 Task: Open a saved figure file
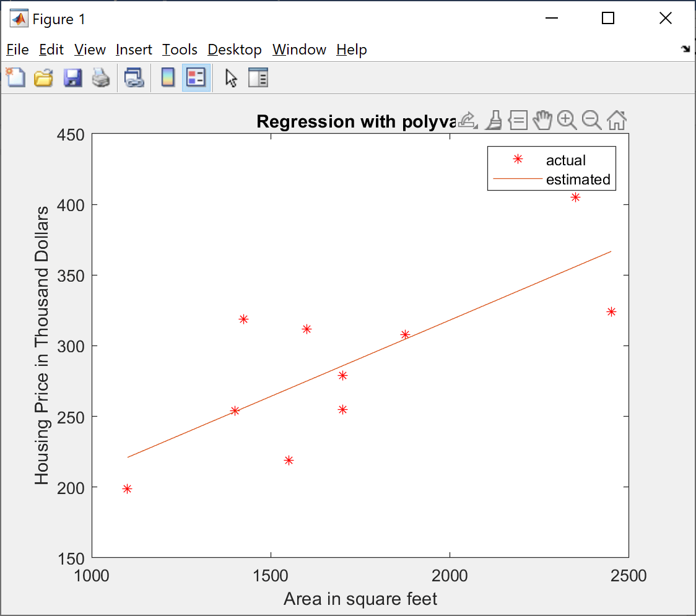[x=43, y=77]
